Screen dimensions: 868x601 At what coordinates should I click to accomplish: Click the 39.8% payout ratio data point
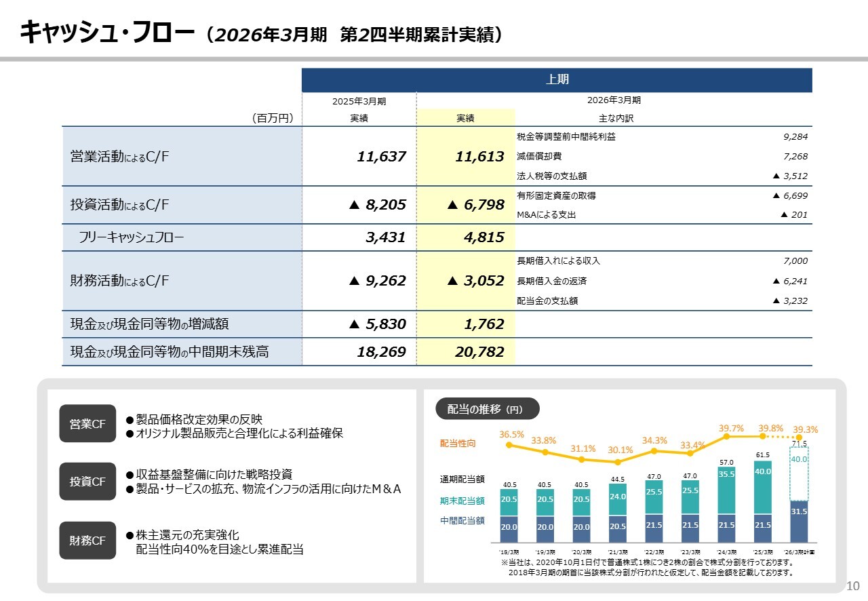point(762,437)
